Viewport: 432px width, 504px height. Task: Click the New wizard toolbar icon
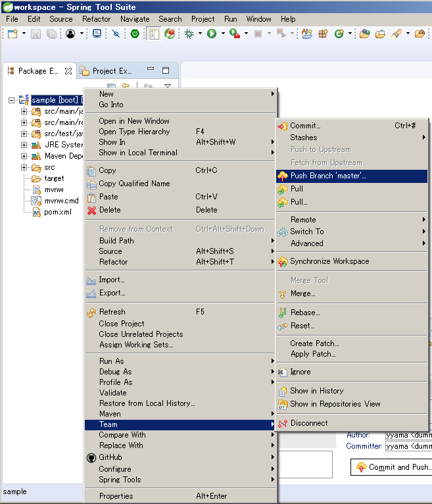pos(13,34)
